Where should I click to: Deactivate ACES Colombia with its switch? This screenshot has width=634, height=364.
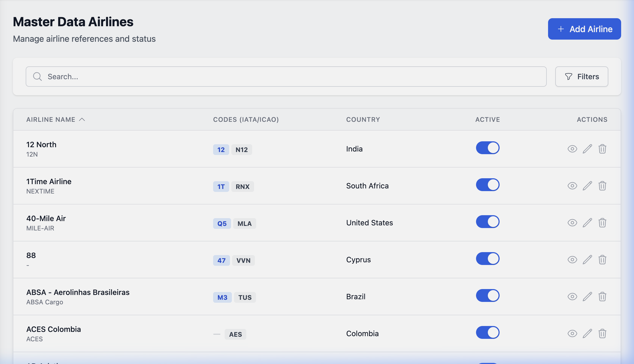488,332
